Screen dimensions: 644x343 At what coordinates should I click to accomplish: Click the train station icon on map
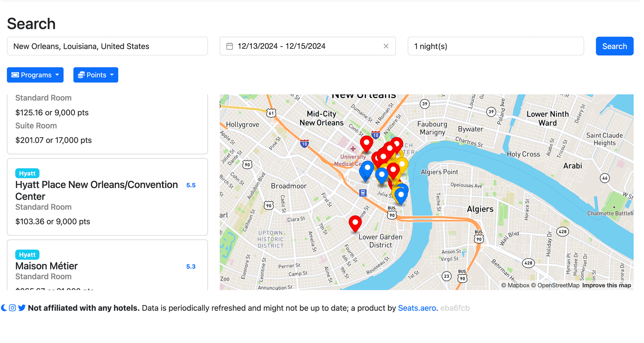pyautogui.click(x=363, y=193)
